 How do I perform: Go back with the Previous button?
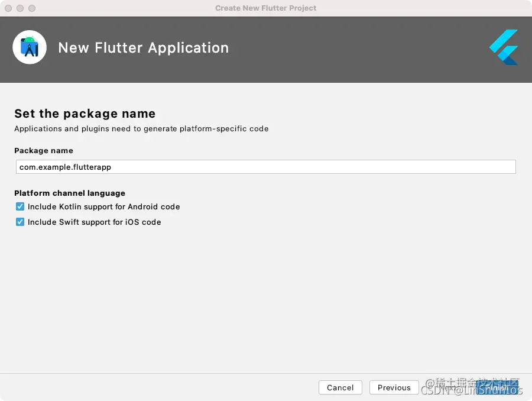[x=394, y=387]
